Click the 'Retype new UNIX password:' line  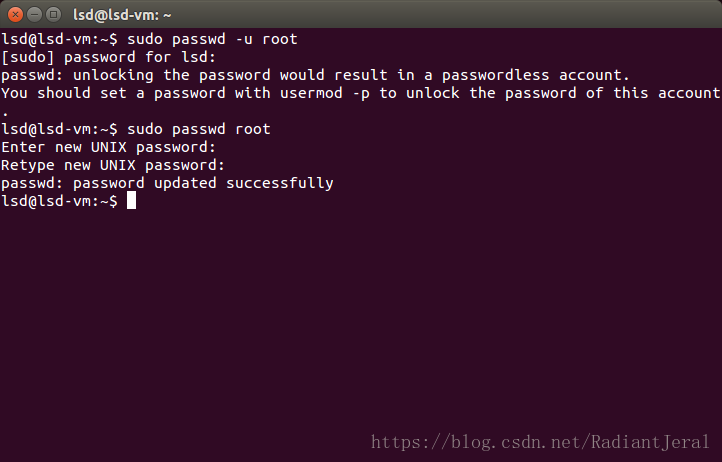113,165
